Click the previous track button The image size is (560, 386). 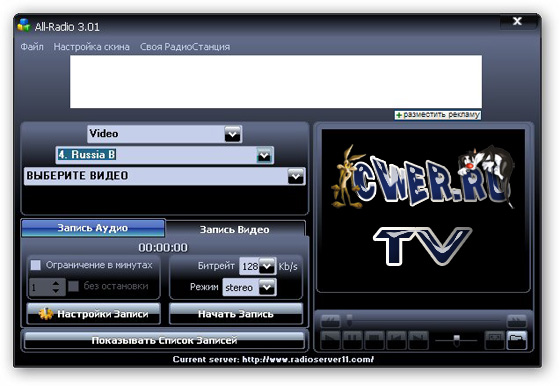[396, 340]
